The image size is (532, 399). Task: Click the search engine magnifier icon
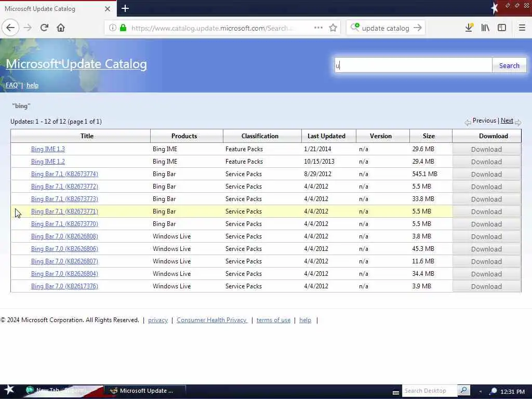pyautogui.click(x=355, y=27)
